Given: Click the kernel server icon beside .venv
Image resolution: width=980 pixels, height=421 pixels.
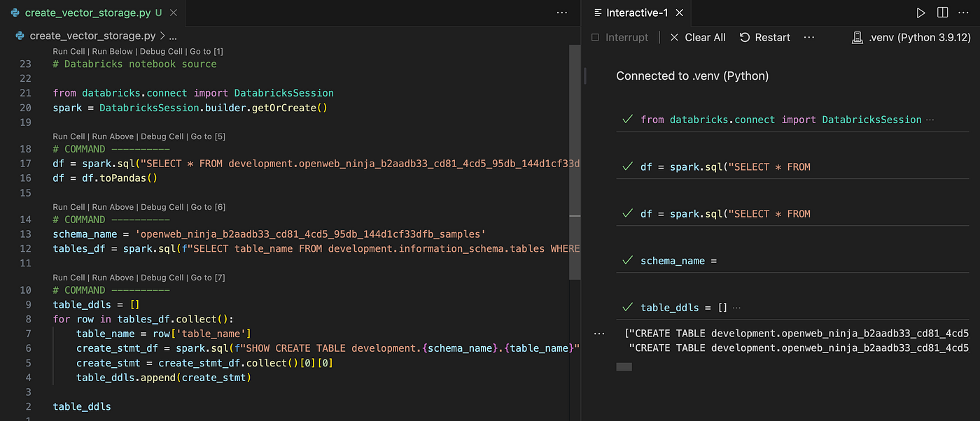Looking at the screenshot, I should 857,37.
